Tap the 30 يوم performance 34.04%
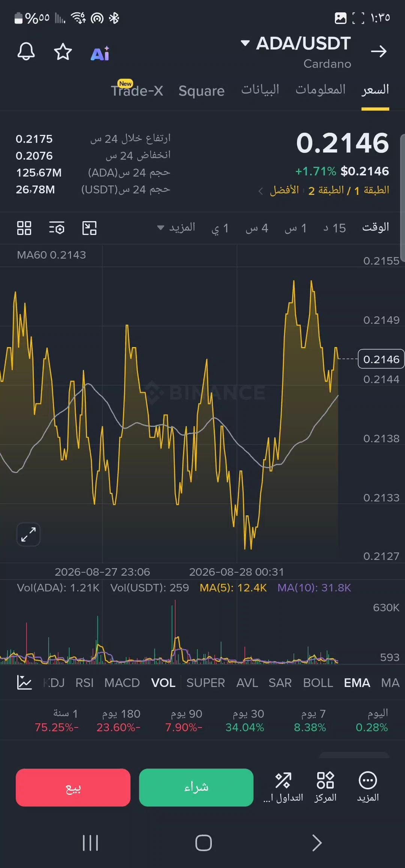Viewport: 405px width, 868px height. pos(245,720)
